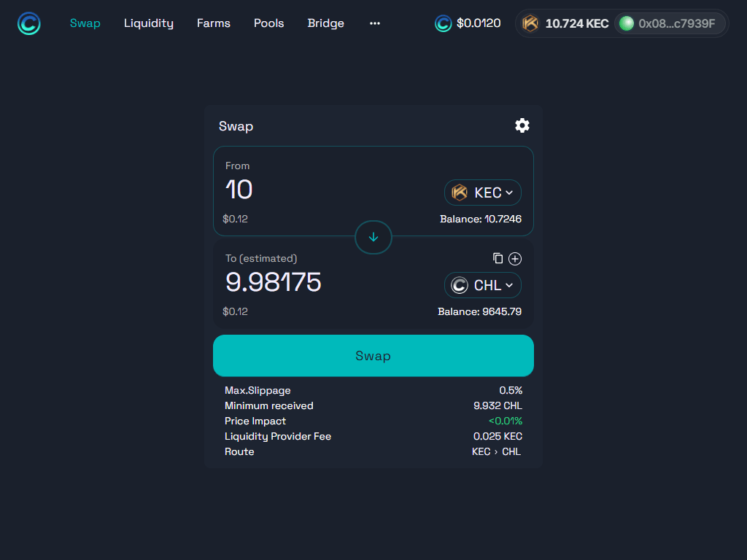
Task: Click the Liquidity Provider Fee 0.025 KEC
Action: (498, 436)
